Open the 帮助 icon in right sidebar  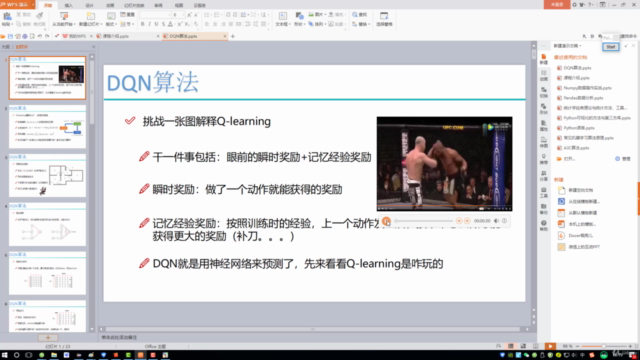click(x=544, y=226)
